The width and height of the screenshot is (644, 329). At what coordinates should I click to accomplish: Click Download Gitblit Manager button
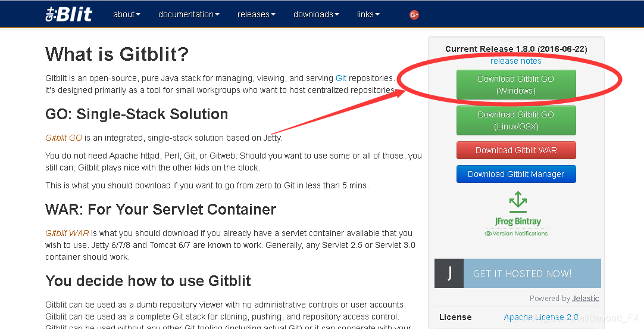point(516,174)
